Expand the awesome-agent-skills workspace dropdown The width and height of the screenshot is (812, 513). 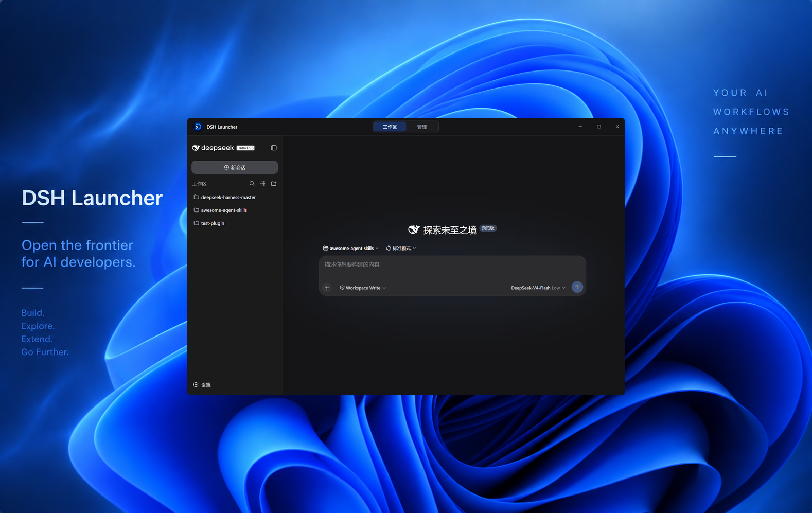pyautogui.click(x=351, y=248)
